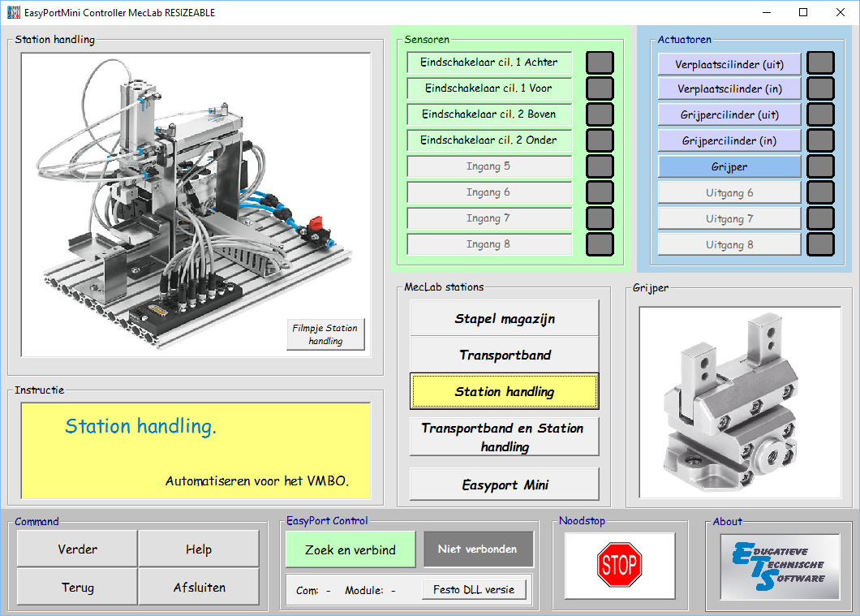
Task: Click indicator lamp beside Eindschakelaar cil. 2 Boven
Action: pyautogui.click(x=600, y=114)
